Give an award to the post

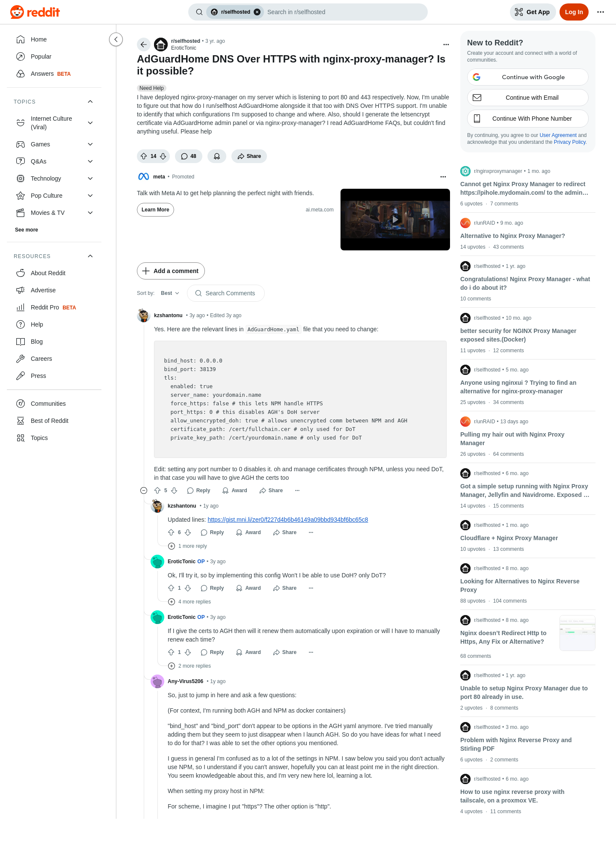217,156
